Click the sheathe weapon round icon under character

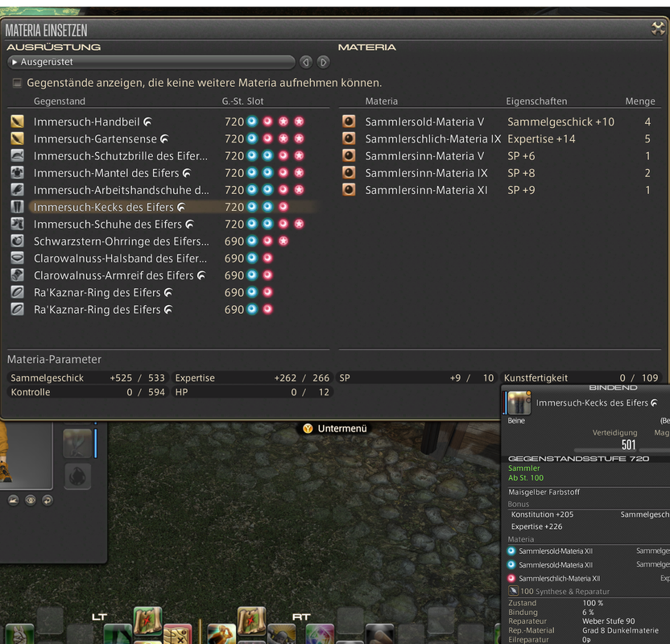pyautogui.click(x=13, y=500)
